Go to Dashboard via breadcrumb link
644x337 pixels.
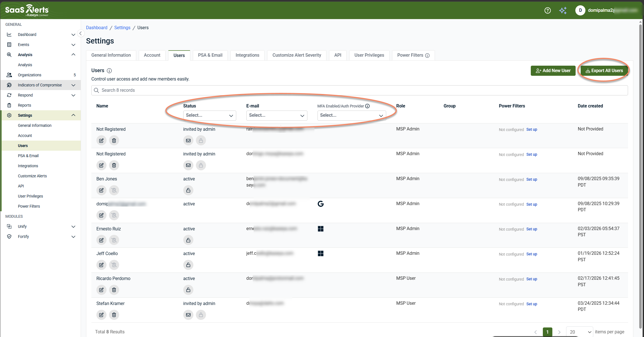click(x=96, y=27)
